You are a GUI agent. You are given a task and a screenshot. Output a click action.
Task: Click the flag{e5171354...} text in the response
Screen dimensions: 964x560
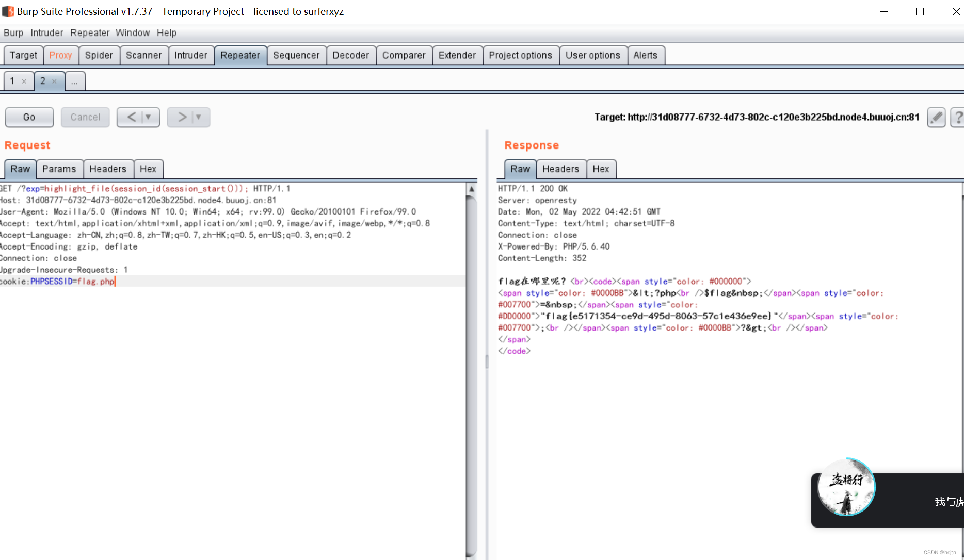coord(658,316)
